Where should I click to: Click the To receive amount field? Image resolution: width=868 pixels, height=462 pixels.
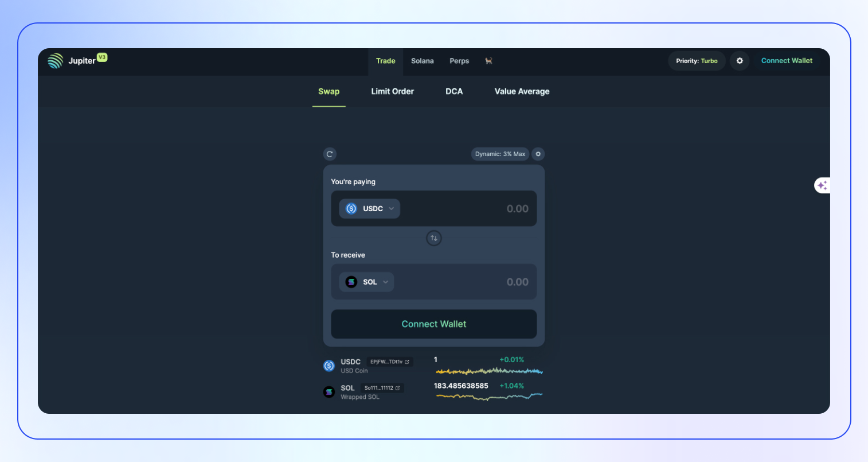pos(434,282)
